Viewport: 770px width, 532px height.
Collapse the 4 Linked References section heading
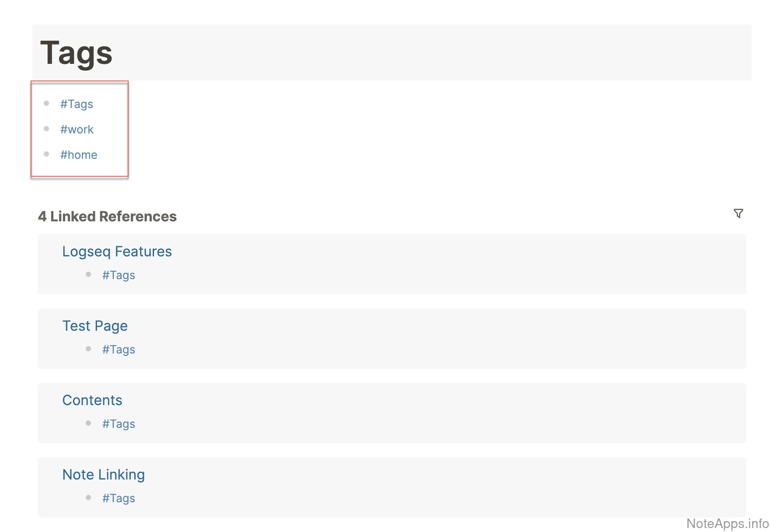click(x=107, y=217)
